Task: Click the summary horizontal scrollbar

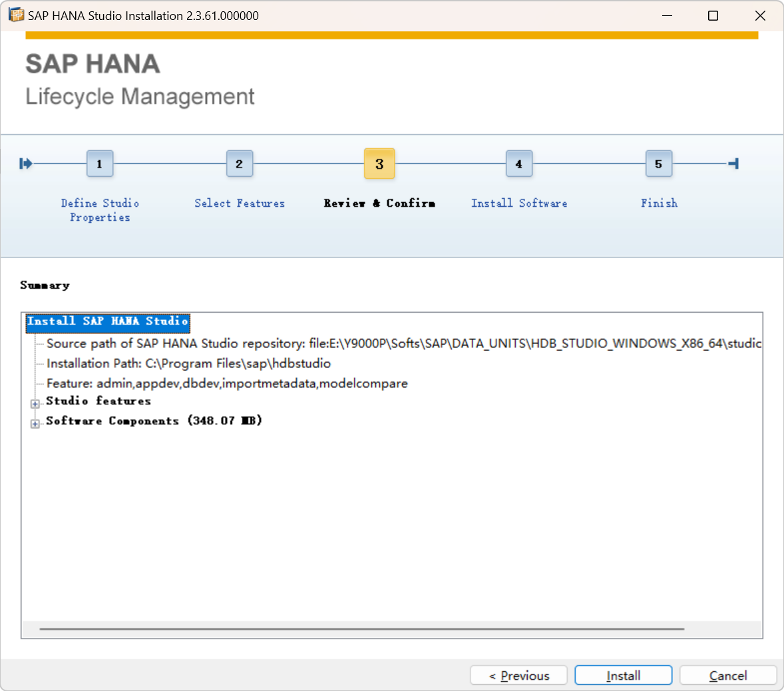Action: 361,629
